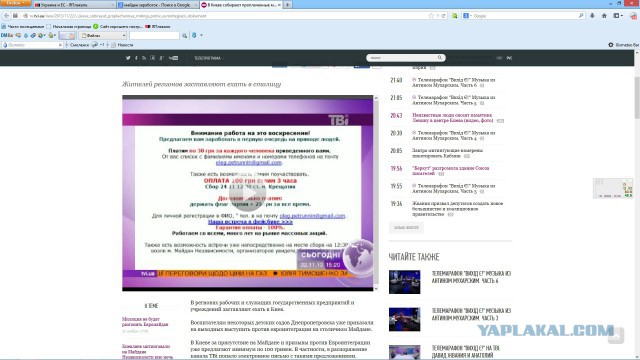Go to the home page icon

[x=604, y=16]
